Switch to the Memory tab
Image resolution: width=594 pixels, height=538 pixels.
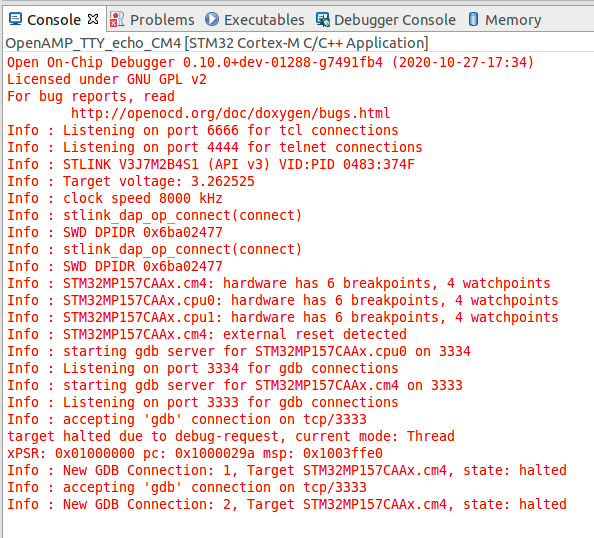[505, 20]
